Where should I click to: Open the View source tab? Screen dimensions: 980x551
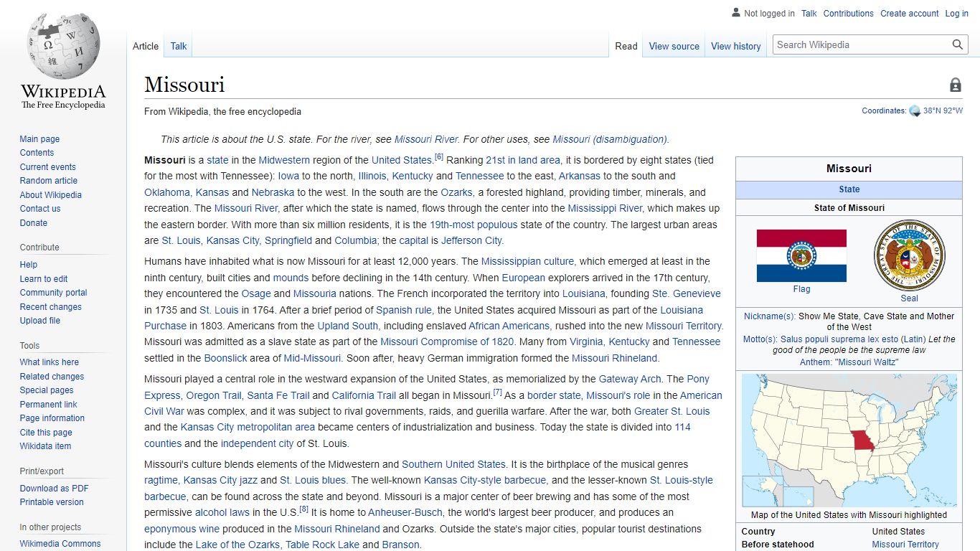point(674,46)
